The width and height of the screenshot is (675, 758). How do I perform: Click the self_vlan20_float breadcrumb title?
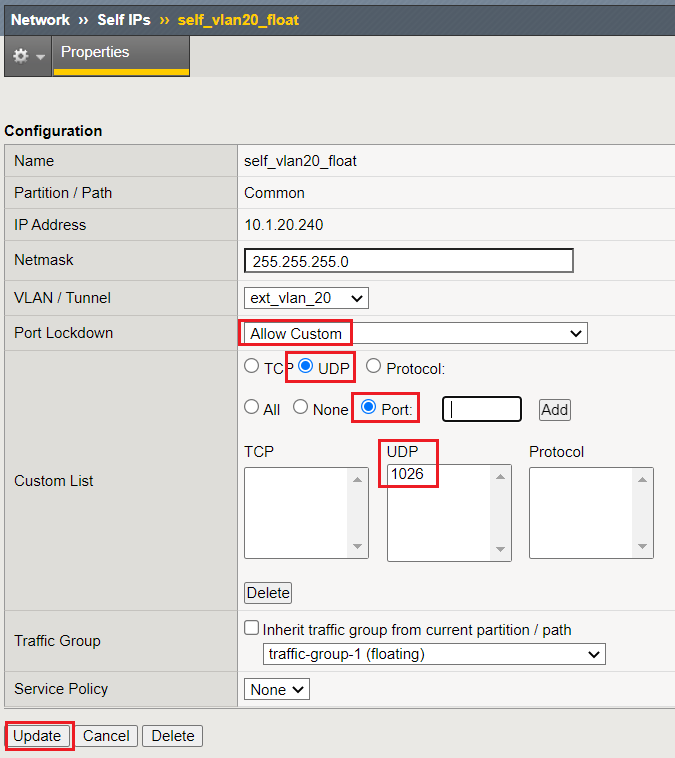click(x=238, y=20)
